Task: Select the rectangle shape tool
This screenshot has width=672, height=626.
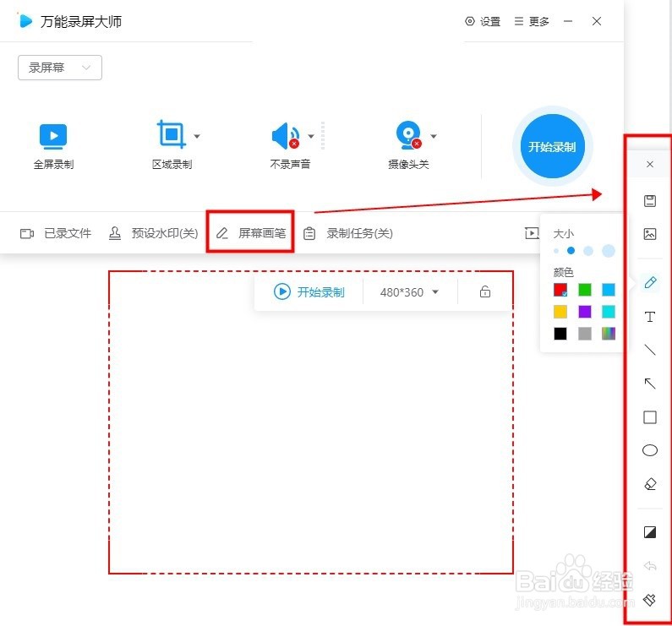Action: [650, 416]
